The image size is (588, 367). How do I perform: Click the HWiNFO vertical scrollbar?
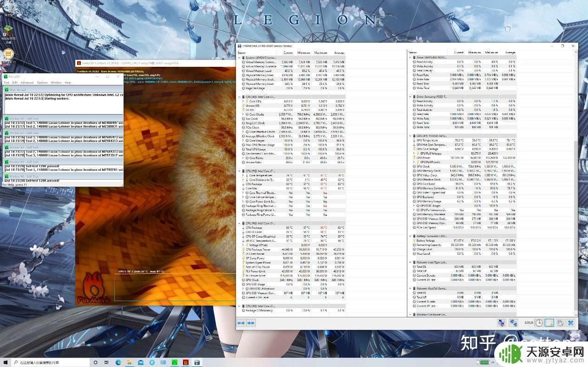(x=575, y=183)
